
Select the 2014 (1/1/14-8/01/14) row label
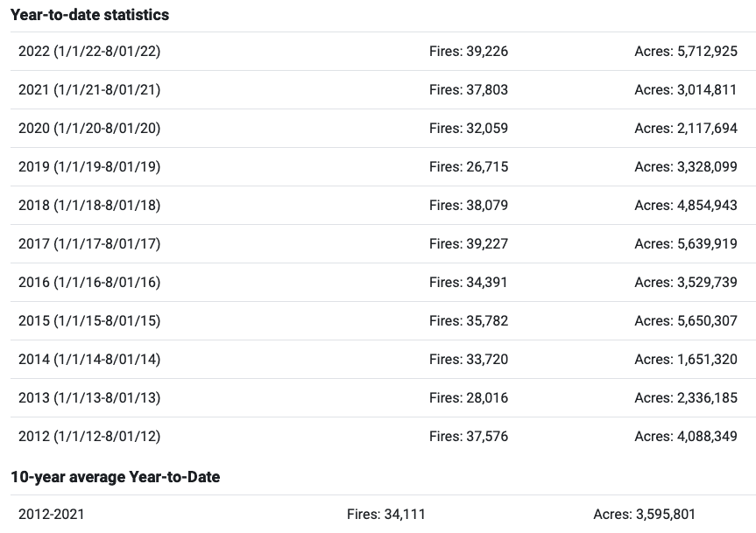click(x=89, y=359)
